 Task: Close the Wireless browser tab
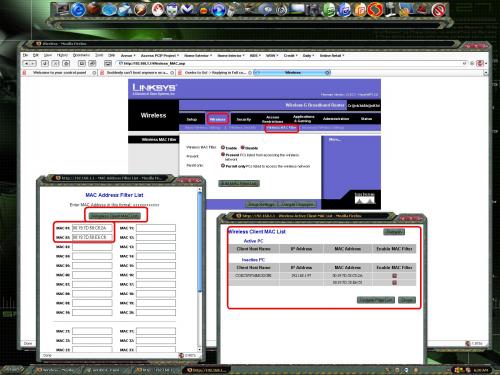[x=327, y=72]
